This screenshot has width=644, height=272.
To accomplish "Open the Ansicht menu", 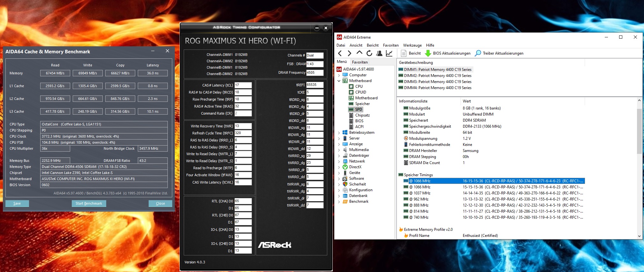I will point(356,45).
